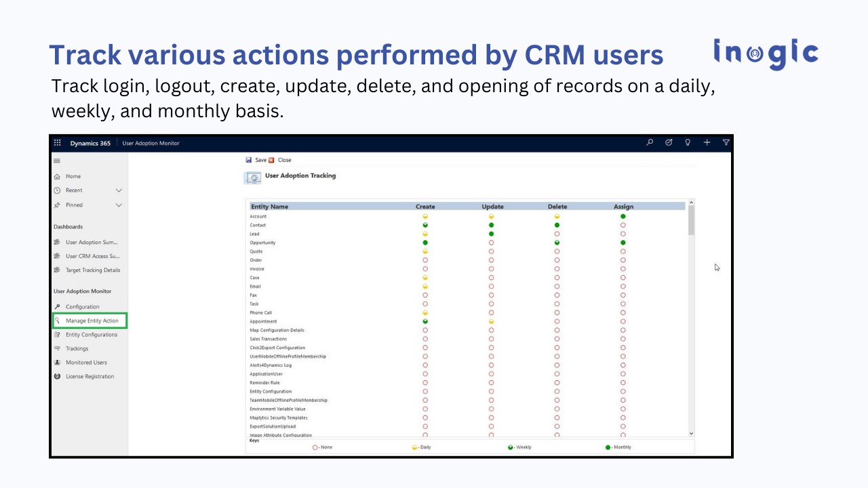Expand the Pinned section chevron
868x488 pixels.
pos(119,205)
